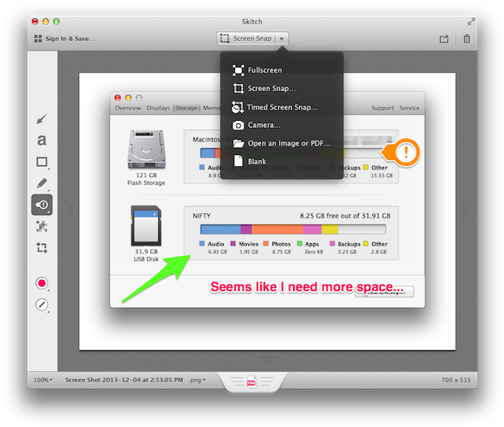Click the Sign In & Save grid icon
The height and width of the screenshot is (427, 504).
coord(38,38)
